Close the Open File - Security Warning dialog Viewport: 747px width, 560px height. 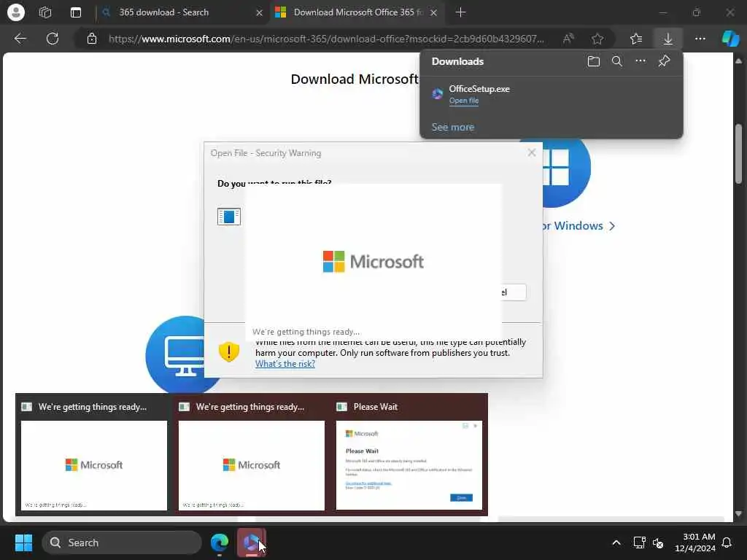point(532,153)
